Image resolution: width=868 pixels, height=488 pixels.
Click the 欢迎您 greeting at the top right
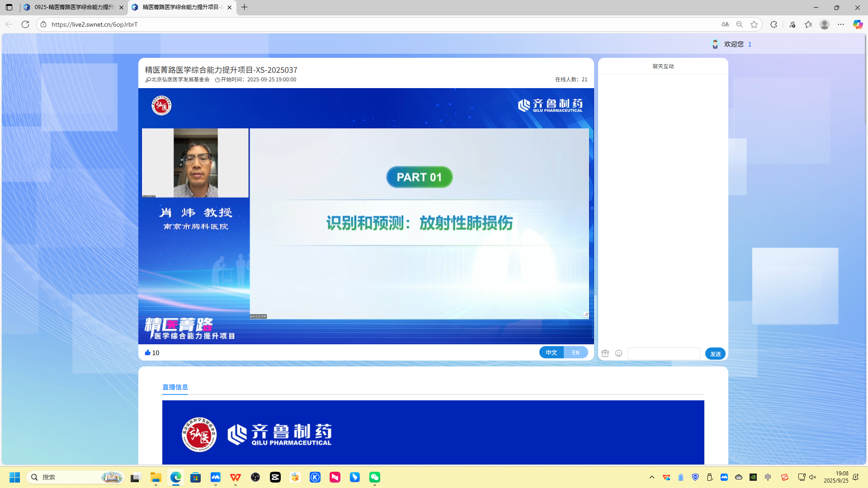733,44
